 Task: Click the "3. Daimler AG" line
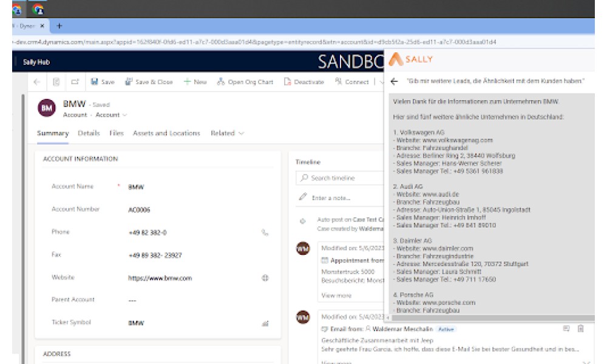point(412,241)
